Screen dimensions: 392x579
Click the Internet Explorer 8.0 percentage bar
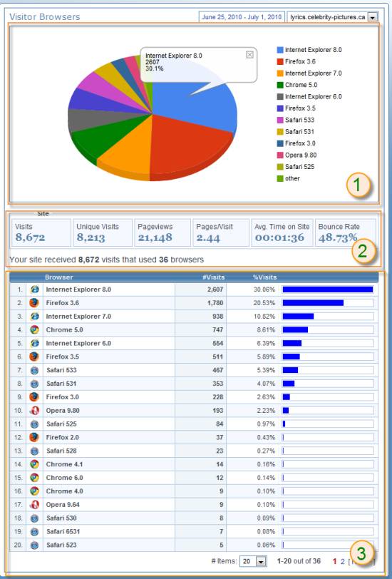coord(328,289)
